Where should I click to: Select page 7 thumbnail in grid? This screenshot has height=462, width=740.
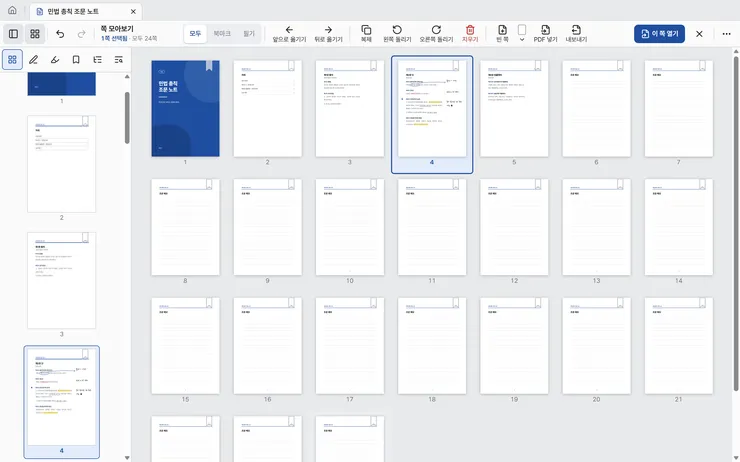point(679,108)
